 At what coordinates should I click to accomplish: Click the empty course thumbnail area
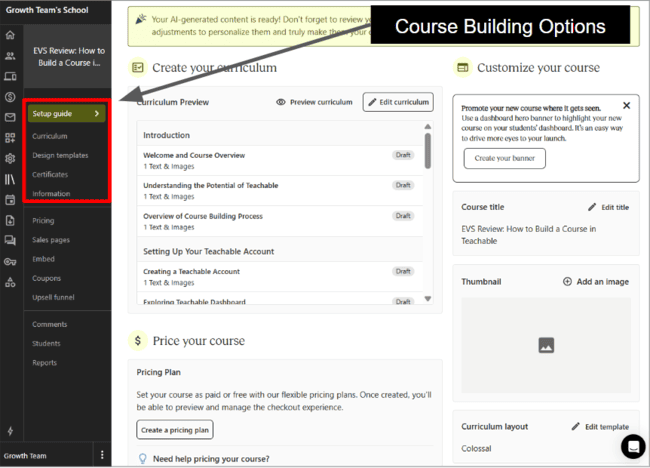546,345
